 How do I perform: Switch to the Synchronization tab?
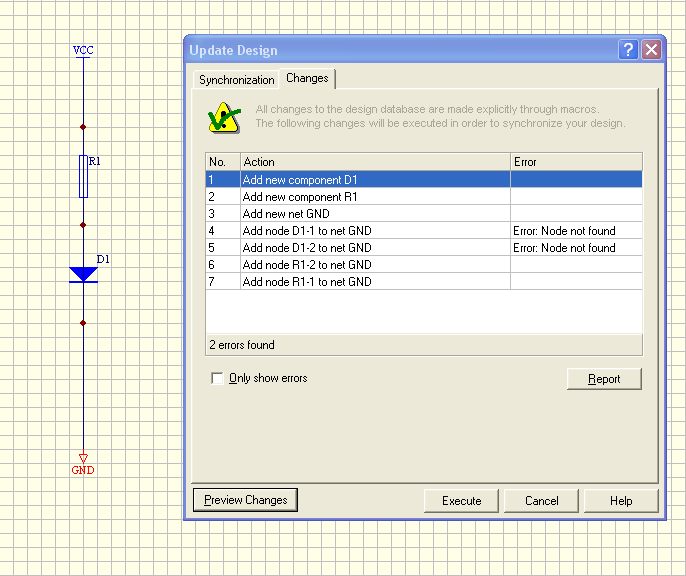236,80
